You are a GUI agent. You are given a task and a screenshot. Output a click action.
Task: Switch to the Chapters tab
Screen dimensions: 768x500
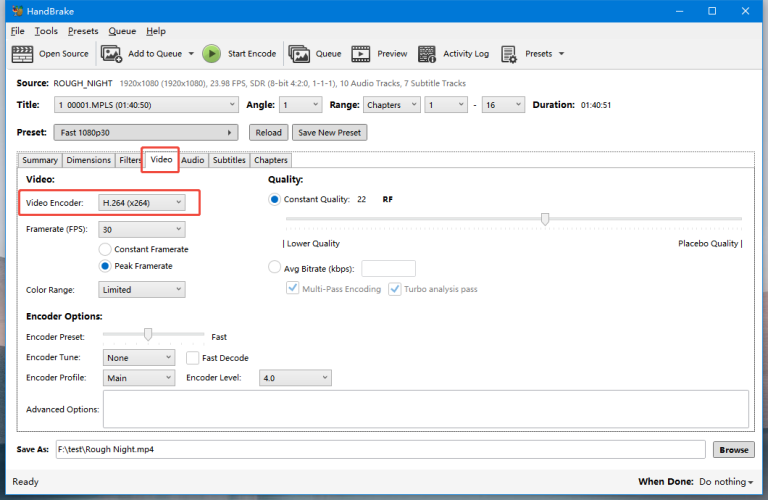pyautogui.click(x=270, y=160)
